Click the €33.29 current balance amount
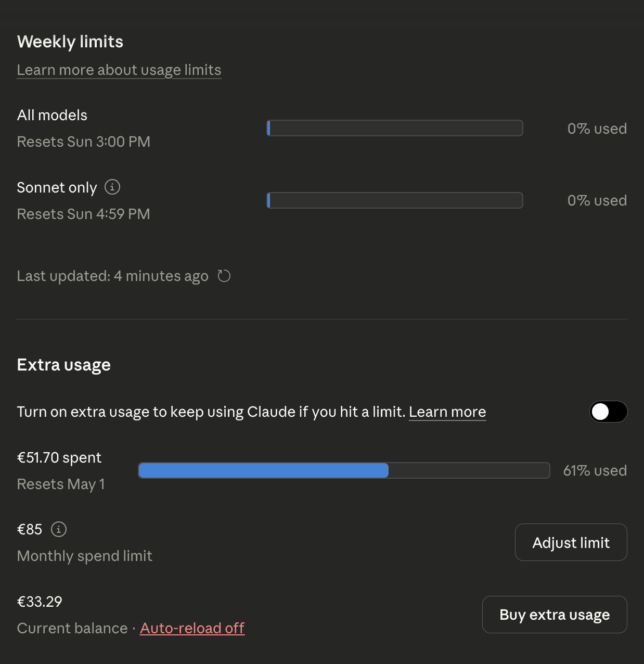The height and width of the screenshot is (664, 644). 40,602
